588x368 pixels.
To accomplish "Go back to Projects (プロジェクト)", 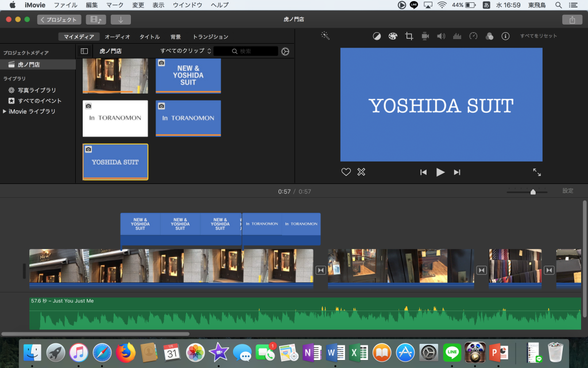I will tap(59, 20).
